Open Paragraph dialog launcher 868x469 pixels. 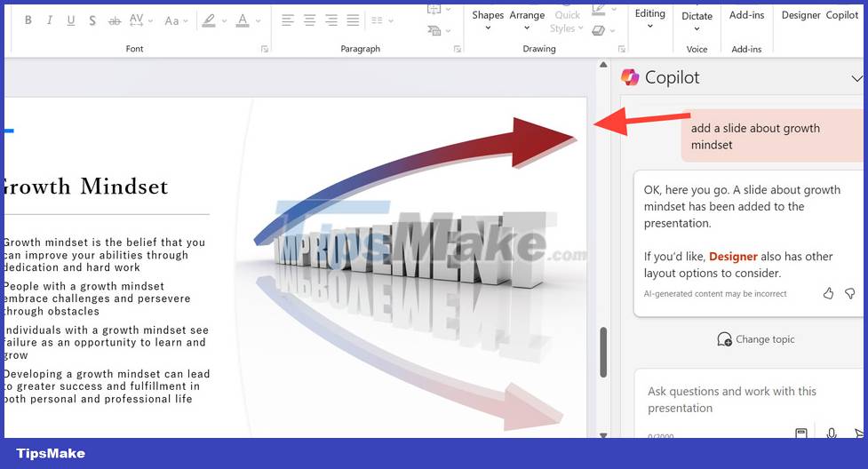458,49
